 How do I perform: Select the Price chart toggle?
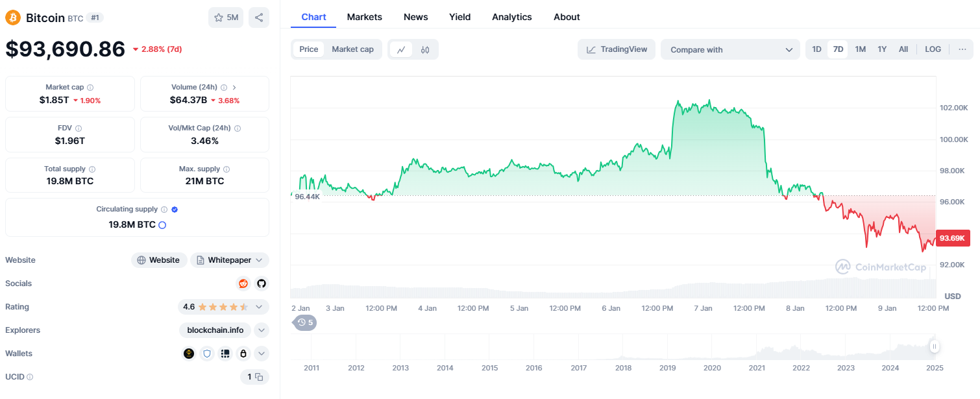click(x=309, y=49)
